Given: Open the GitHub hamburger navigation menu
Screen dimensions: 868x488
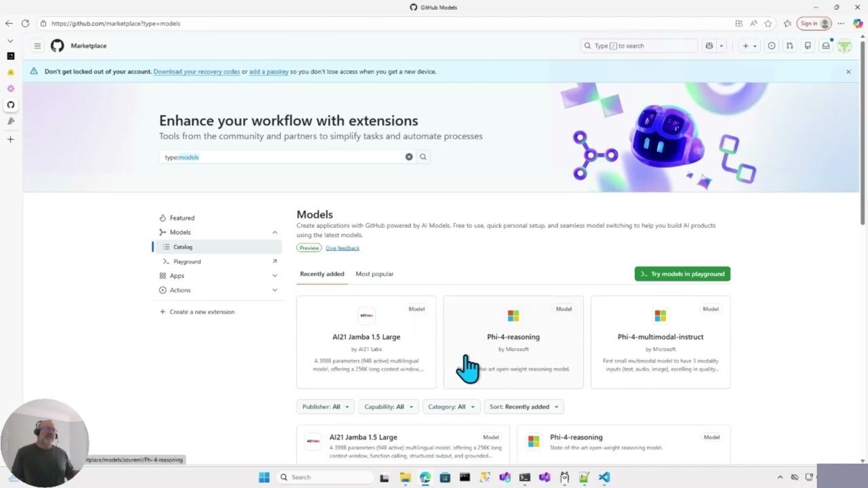Looking at the screenshot, I should [x=37, y=45].
